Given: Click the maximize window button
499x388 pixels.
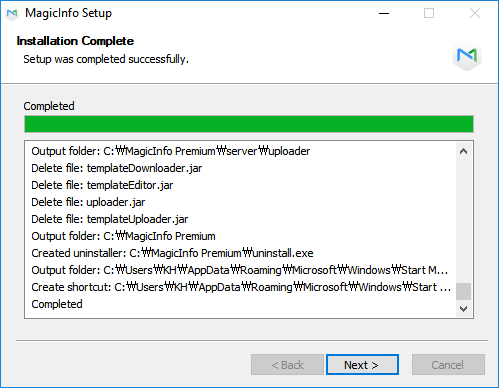Looking at the screenshot, I should click(429, 14).
